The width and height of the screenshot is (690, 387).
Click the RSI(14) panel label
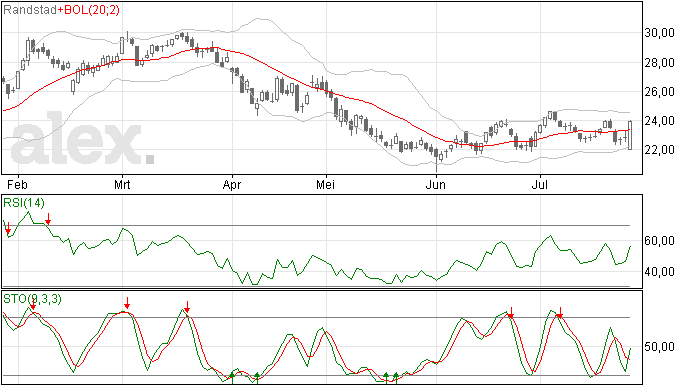tap(24, 203)
